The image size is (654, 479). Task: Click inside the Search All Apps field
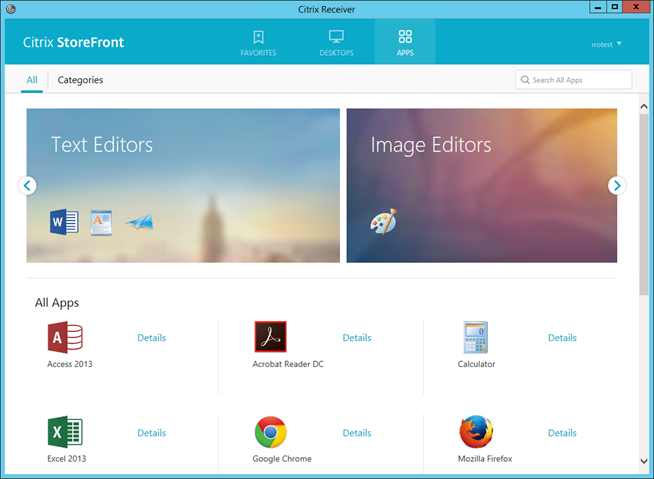click(x=574, y=80)
